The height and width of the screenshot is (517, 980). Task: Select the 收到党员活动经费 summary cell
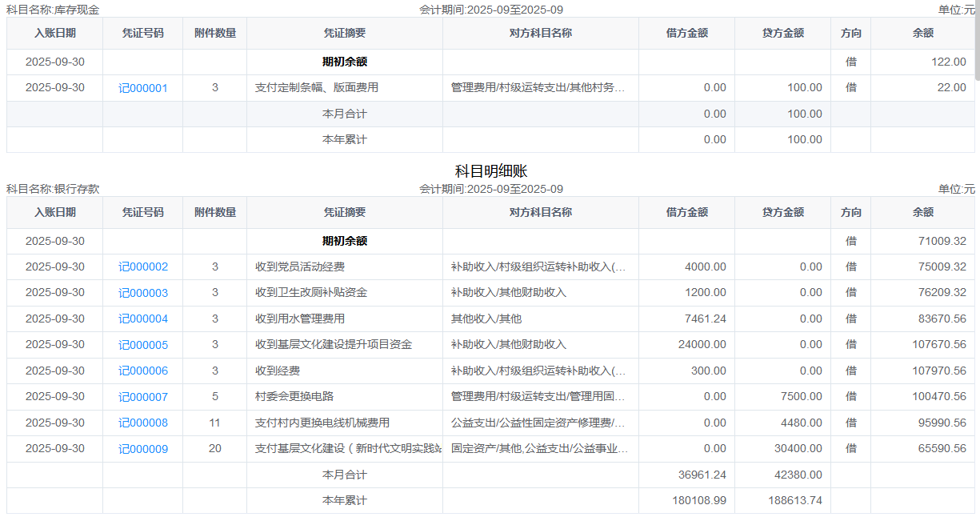(300, 267)
